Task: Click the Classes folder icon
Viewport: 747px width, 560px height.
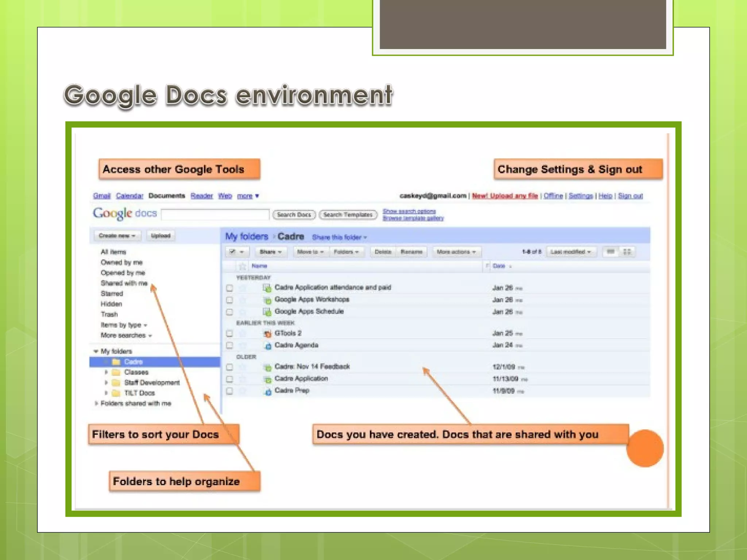Action: tap(116, 372)
